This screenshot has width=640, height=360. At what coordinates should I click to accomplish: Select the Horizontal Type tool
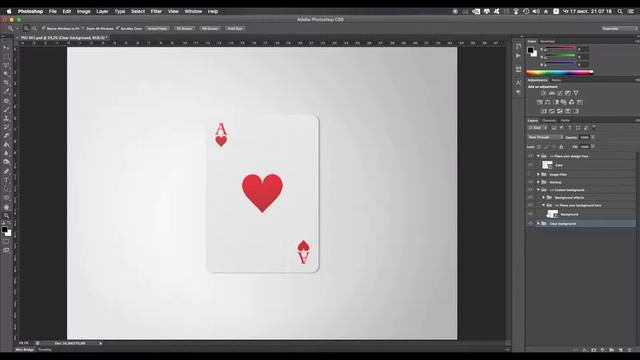point(6,180)
